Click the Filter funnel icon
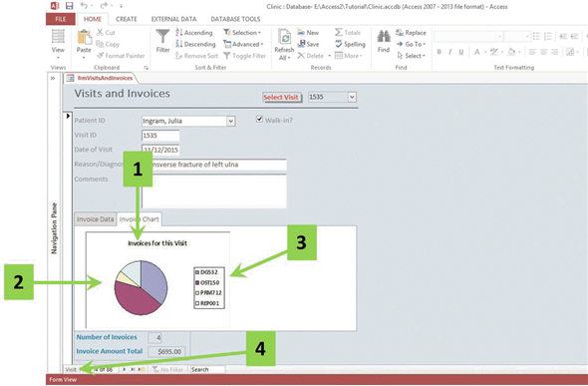588x386 pixels. pos(162,37)
